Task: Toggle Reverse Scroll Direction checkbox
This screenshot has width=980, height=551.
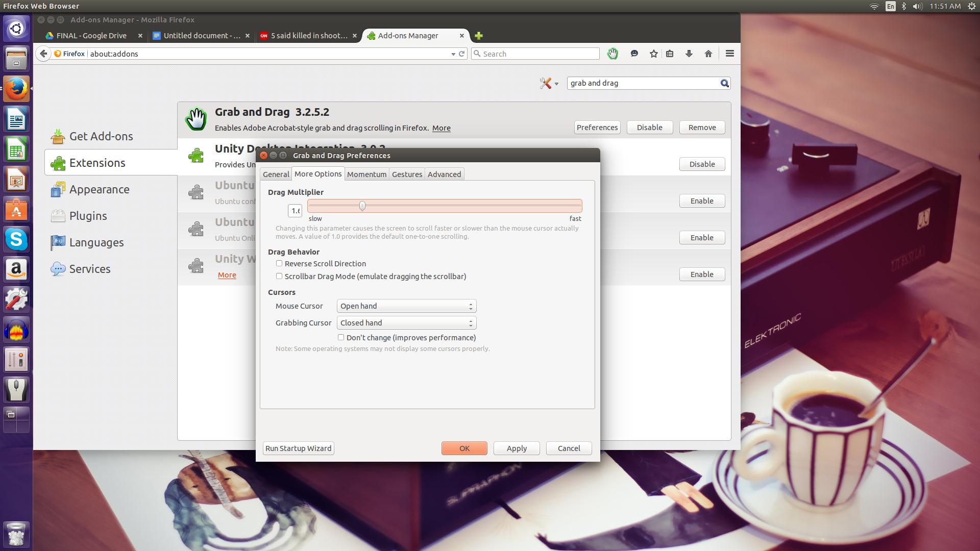Action: [x=279, y=263]
